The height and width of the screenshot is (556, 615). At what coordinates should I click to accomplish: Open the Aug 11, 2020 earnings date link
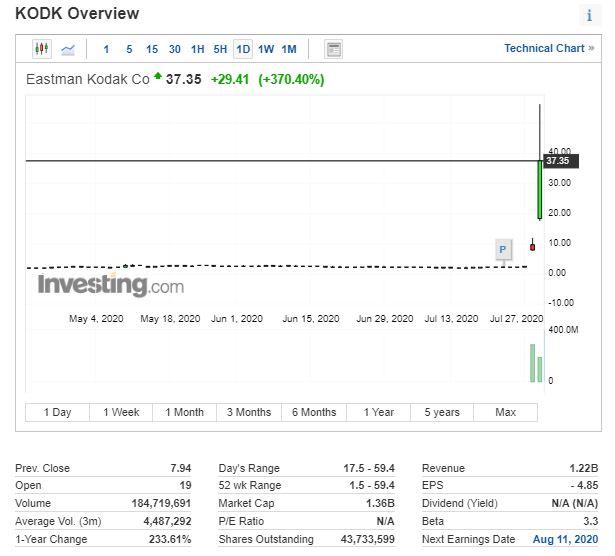(565, 540)
